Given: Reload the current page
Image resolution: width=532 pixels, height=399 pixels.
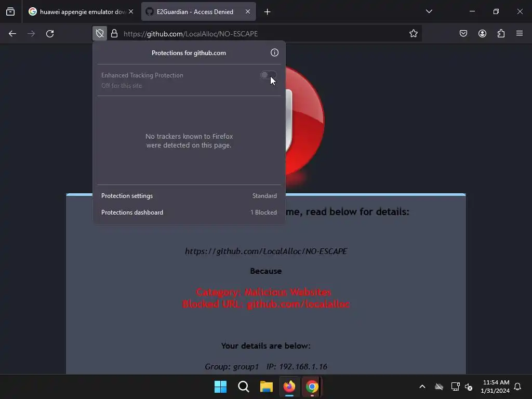Looking at the screenshot, I should coord(50,34).
